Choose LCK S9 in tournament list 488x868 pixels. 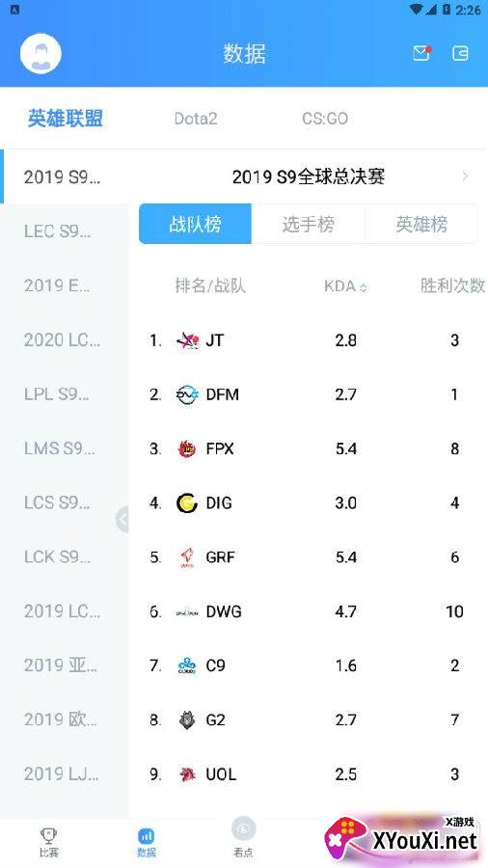click(x=65, y=556)
